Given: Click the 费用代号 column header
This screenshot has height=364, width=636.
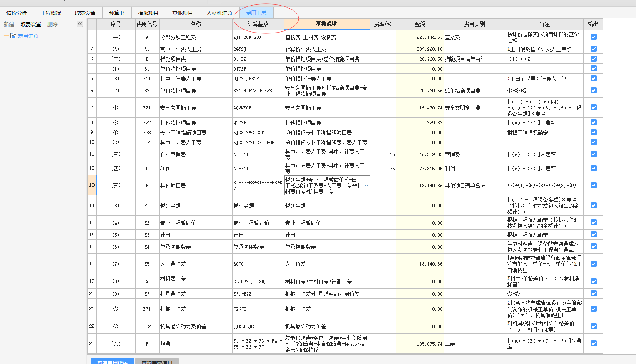Looking at the screenshot, I should 147,24.
